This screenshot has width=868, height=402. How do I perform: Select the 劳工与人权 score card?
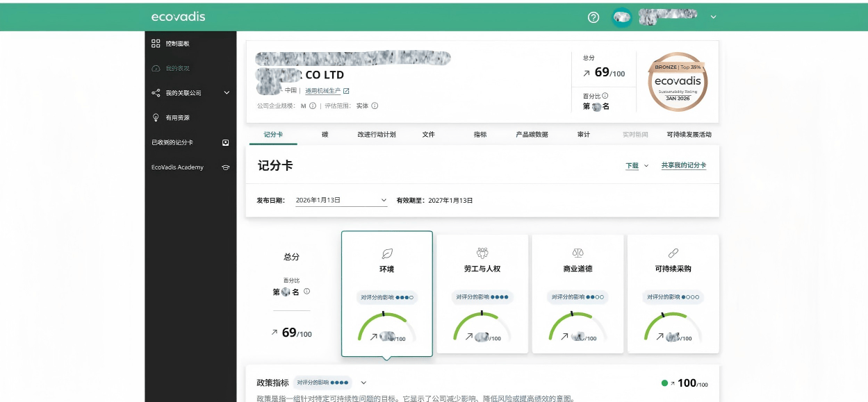click(483, 293)
